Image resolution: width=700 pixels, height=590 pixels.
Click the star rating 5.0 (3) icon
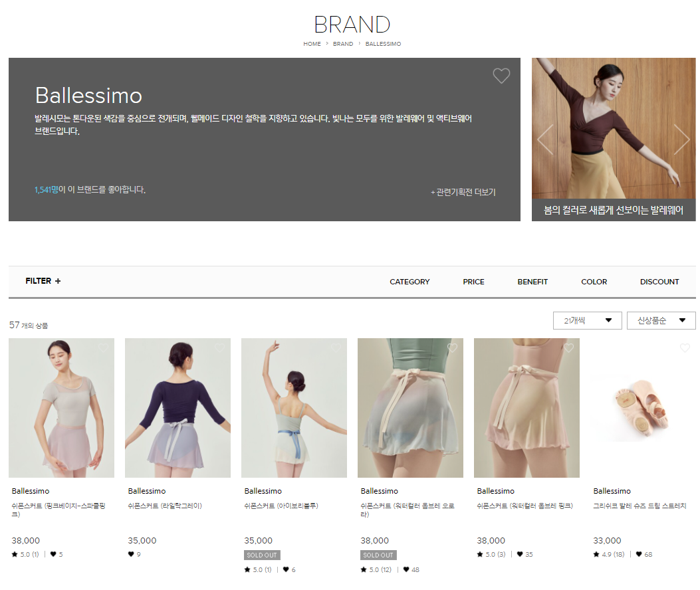pos(480,554)
